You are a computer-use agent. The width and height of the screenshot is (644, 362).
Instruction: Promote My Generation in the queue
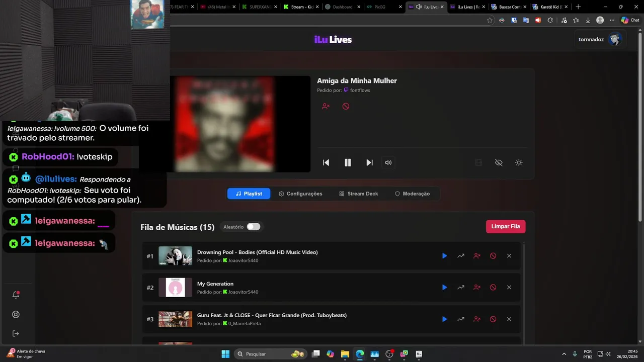pos(460,288)
